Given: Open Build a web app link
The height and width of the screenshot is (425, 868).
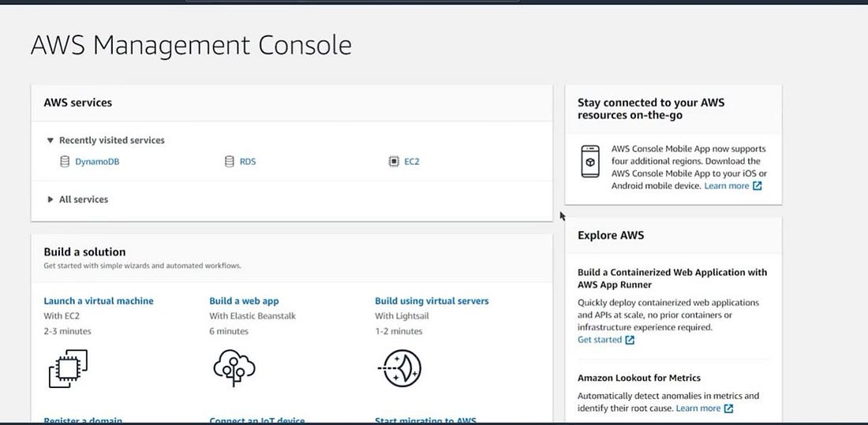Looking at the screenshot, I should tap(244, 301).
